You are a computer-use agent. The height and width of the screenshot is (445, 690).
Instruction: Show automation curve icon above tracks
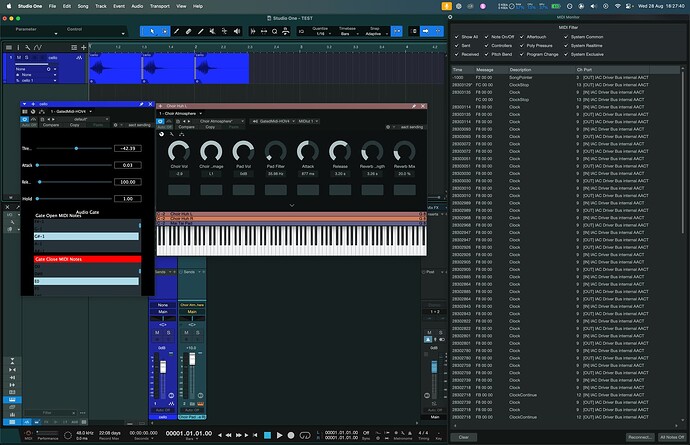click(38, 47)
